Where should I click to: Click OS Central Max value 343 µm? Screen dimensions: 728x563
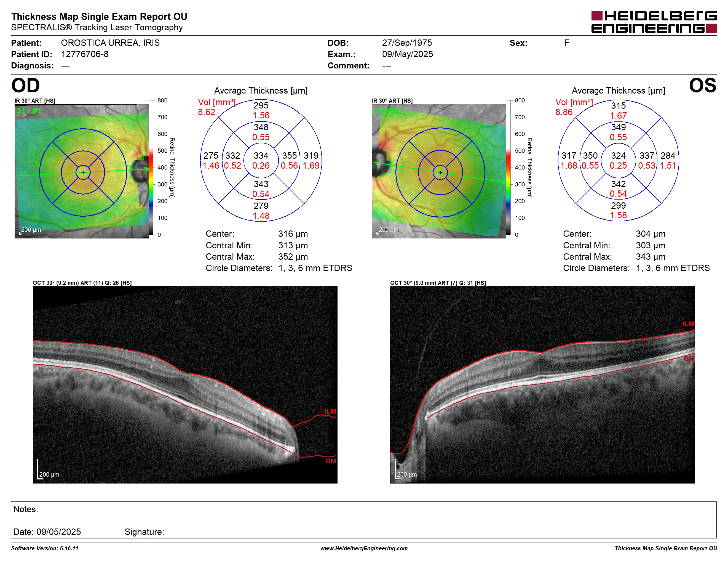(651, 257)
